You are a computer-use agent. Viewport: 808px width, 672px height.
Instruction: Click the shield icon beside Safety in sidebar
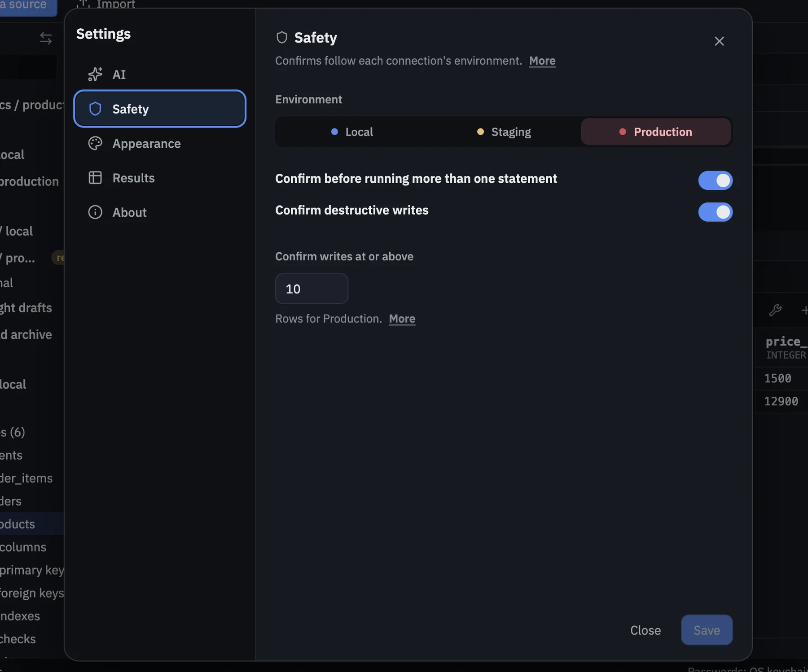point(95,109)
